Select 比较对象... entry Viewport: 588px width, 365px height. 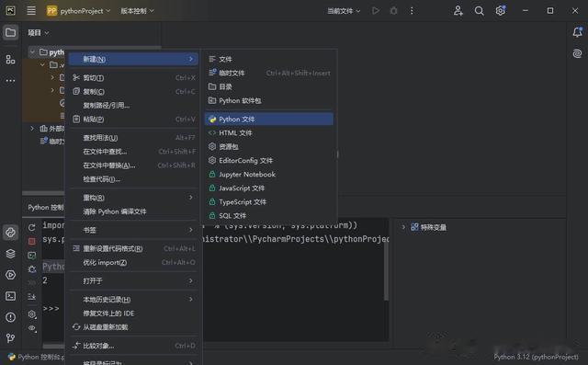(x=133, y=346)
